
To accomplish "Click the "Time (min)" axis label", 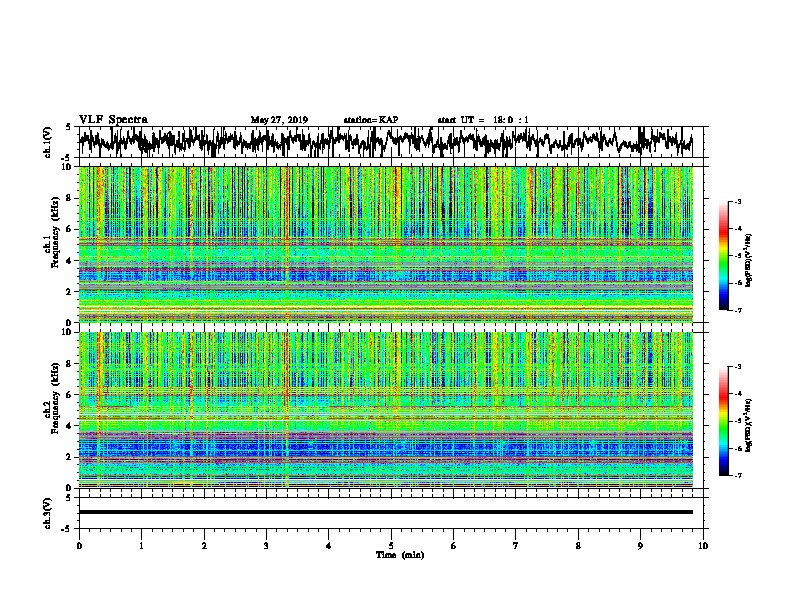I will (400, 555).
